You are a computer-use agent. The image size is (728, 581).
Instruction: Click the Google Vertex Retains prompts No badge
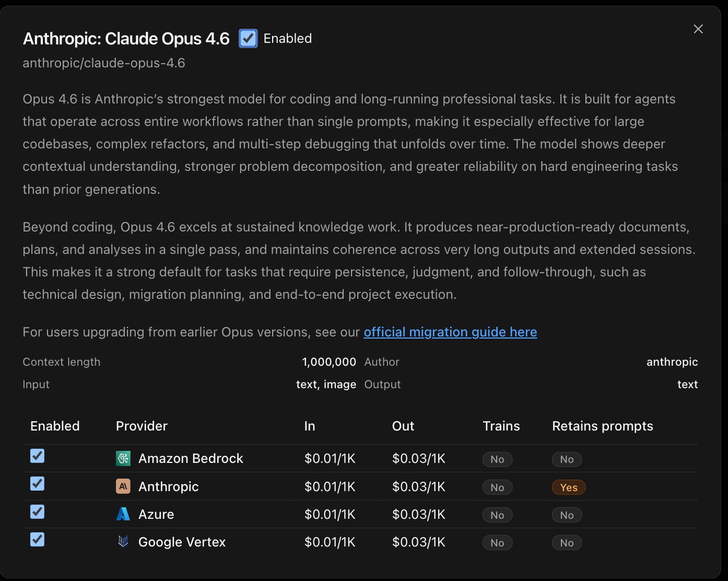coord(567,543)
